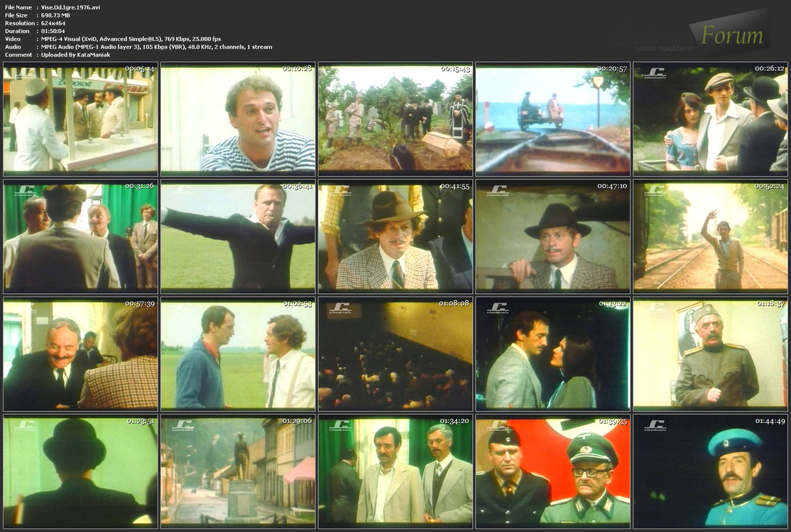Screen dimensions: 791x532
Task: Click the cemetery frame at 00:15:43
Action: pos(395,119)
